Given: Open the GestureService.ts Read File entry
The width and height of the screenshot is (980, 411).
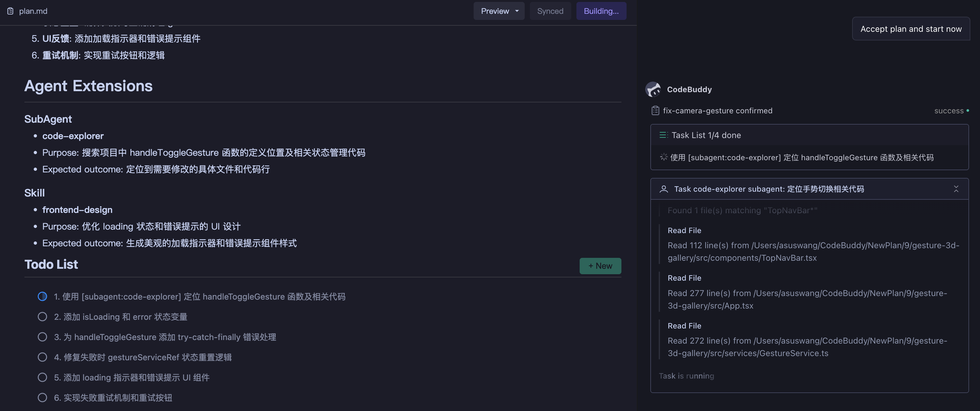Looking at the screenshot, I should pos(806,346).
